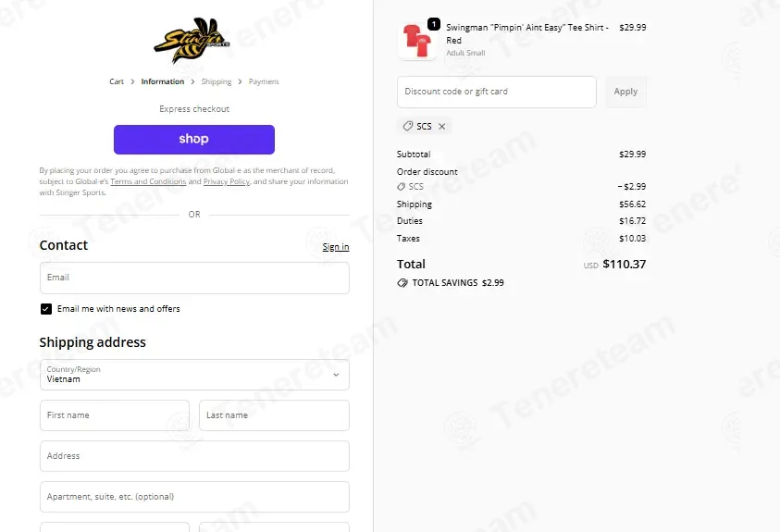
Task: Click the Total Savings tag icon
Action: point(402,283)
